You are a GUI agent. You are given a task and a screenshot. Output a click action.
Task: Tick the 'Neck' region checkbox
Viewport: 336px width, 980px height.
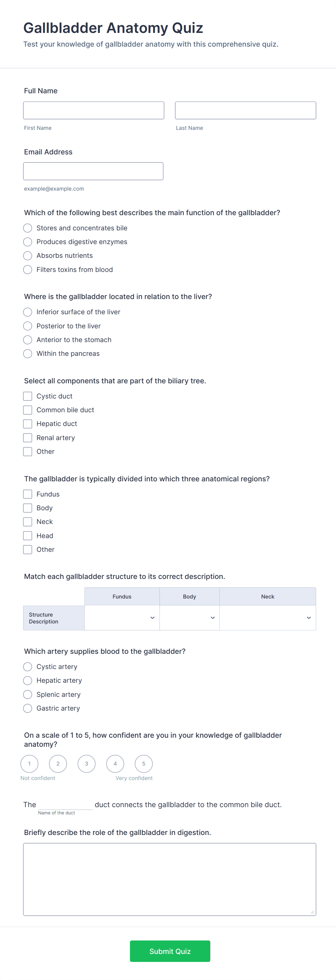coord(28,521)
